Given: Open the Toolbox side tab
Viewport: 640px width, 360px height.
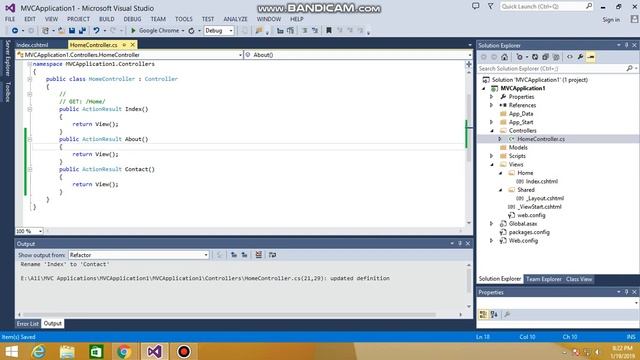Looking at the screenshot, I should click(7, 91).
